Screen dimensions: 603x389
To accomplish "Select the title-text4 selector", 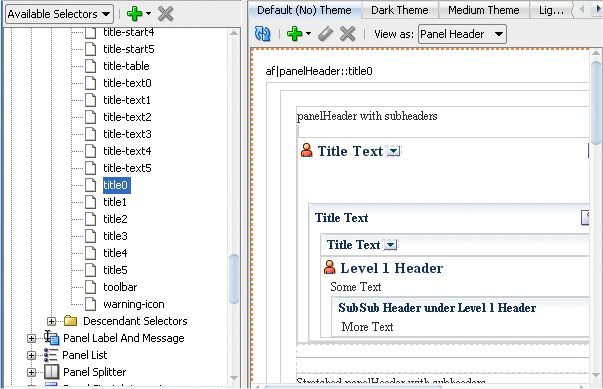I will (127, 151).
